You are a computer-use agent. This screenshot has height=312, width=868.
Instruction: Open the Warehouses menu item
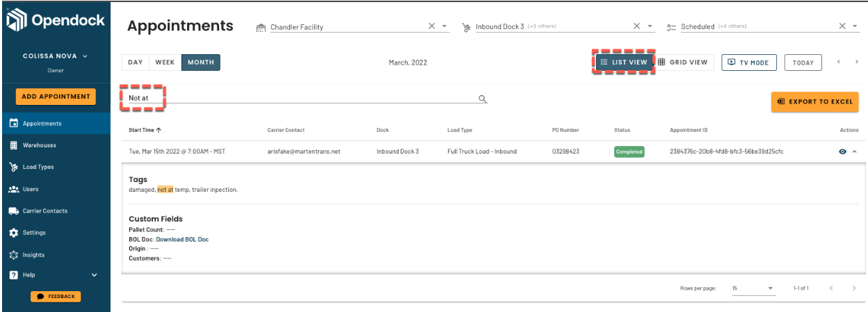click(x=55, y=145)
